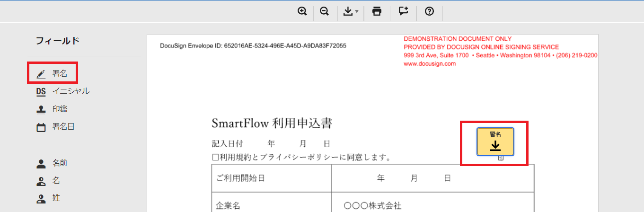
Task: Click the stamp icon beside 印鑑
Action: point(41,109)
